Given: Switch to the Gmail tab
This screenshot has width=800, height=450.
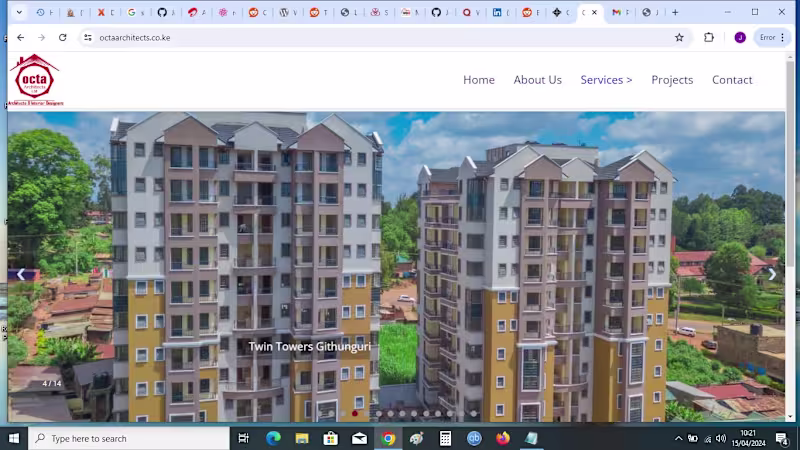Looking at the screenshot, I should tap(620, 12).
